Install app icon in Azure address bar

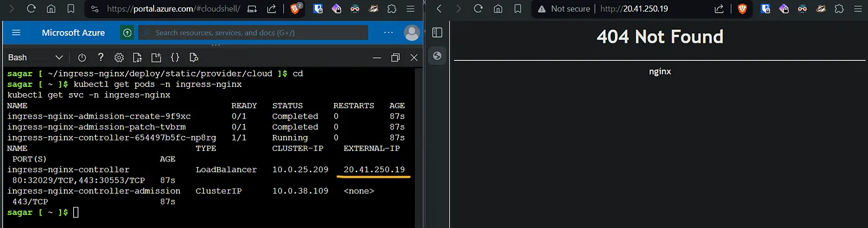coord(252,9)
